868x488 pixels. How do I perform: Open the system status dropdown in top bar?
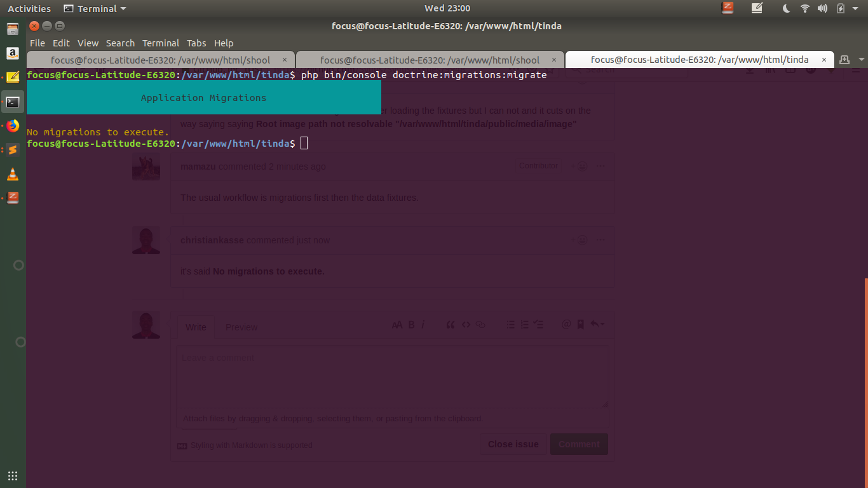coord(855,8)
